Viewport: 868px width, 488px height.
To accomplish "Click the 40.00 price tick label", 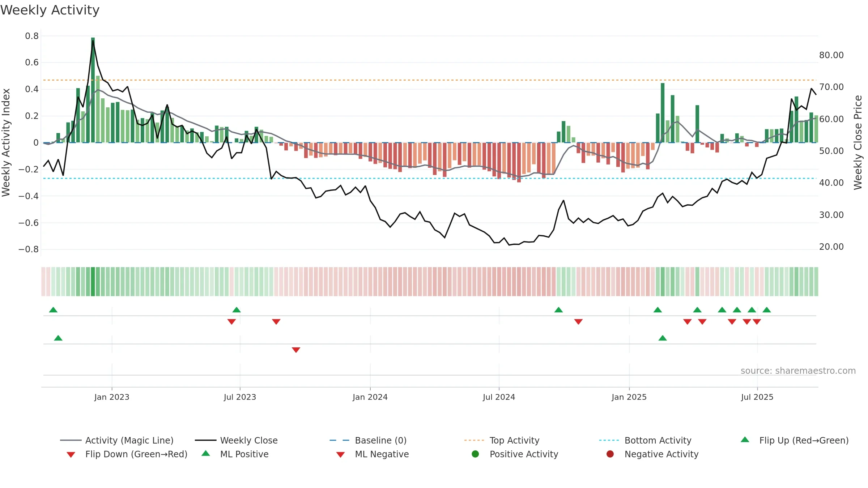I will coord(831,183).
